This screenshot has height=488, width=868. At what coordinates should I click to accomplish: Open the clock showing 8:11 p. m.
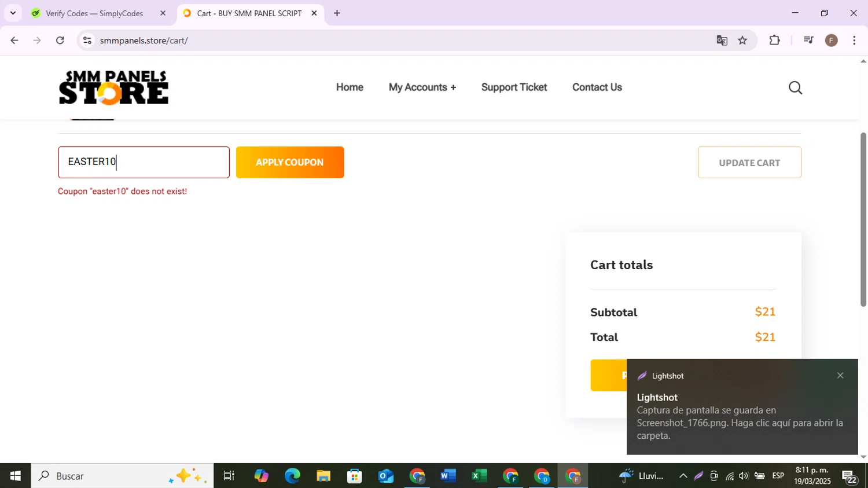point(812,476)
